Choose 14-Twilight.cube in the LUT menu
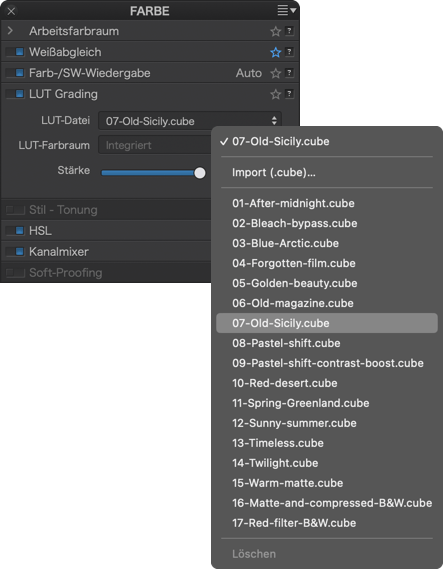This screenshot has width=443, height=569. coord(275,463)
